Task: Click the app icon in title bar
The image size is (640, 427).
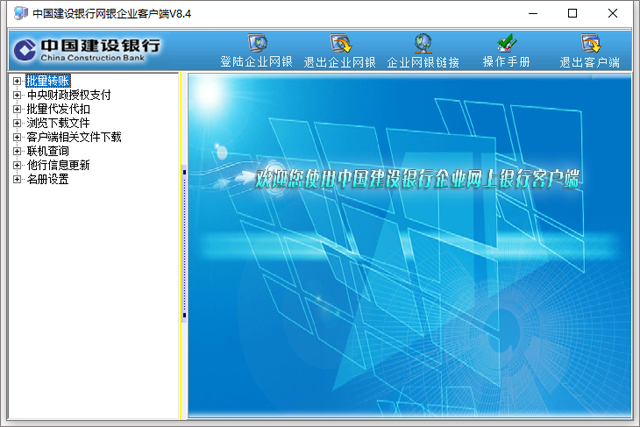Action: 20,13
